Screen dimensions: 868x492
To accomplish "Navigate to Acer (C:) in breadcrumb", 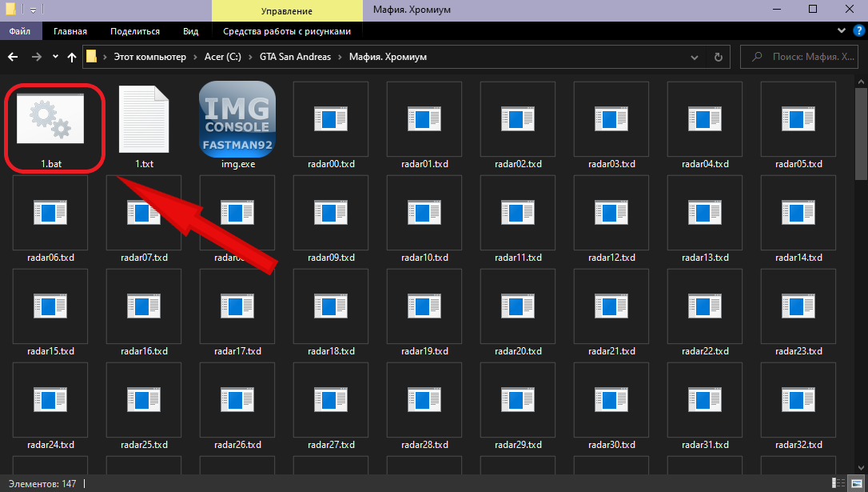I will click(x=222, y=57).
